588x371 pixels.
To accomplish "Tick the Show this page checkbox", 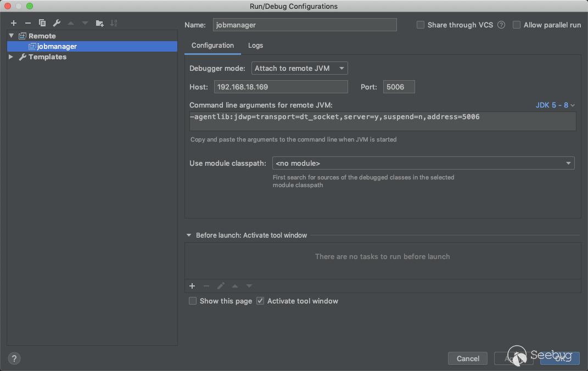I will [193, 301].
